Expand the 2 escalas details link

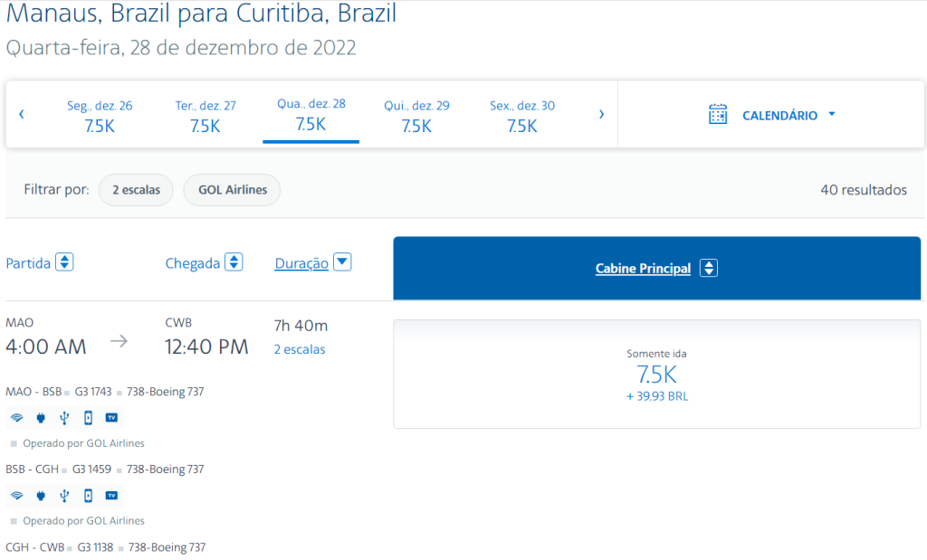[x=300, y=349]
